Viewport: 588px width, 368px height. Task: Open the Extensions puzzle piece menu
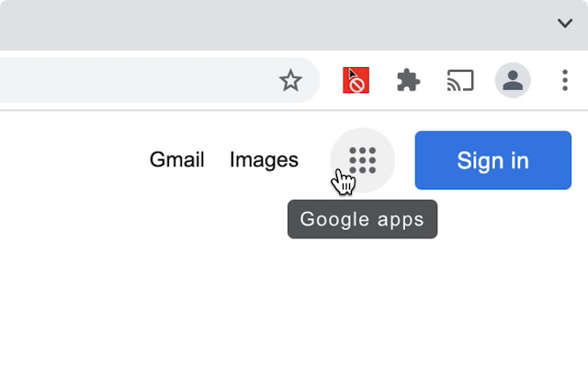tap(408, 81)
